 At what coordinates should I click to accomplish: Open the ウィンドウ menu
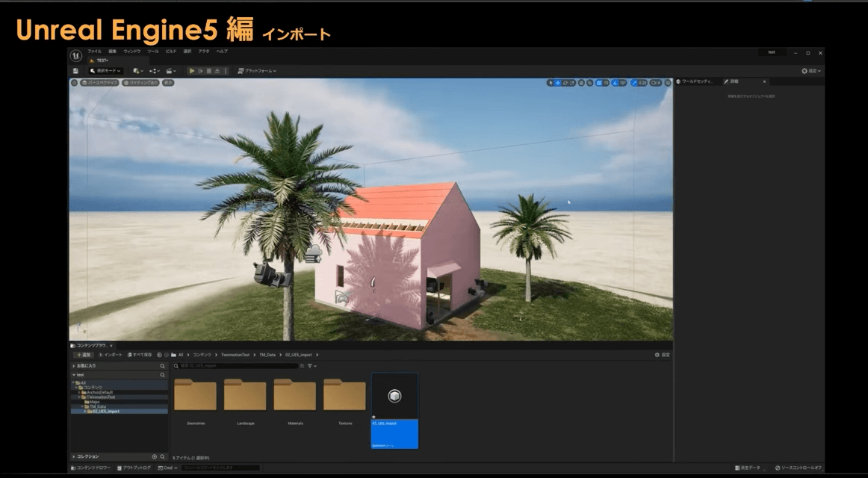131,52
